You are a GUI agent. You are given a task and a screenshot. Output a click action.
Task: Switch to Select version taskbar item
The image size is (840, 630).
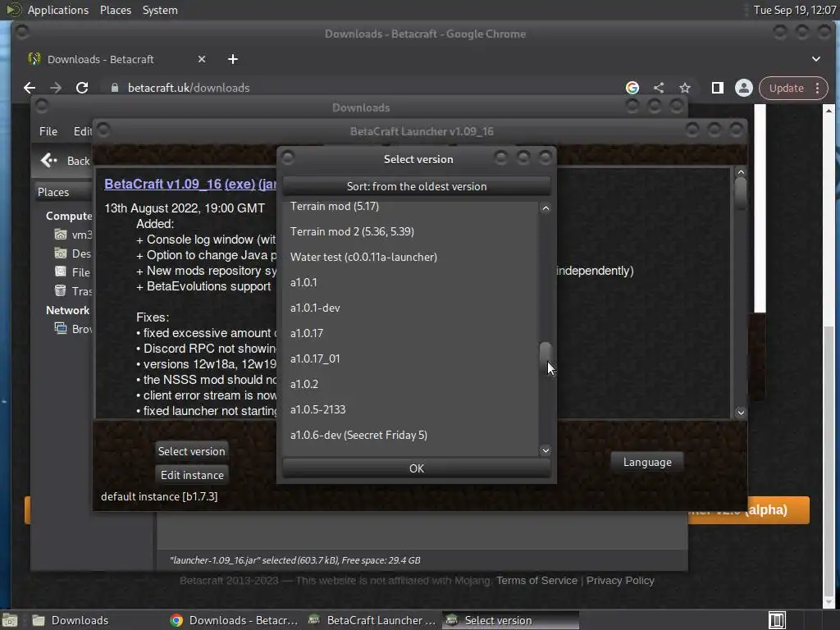coord(510,620)
